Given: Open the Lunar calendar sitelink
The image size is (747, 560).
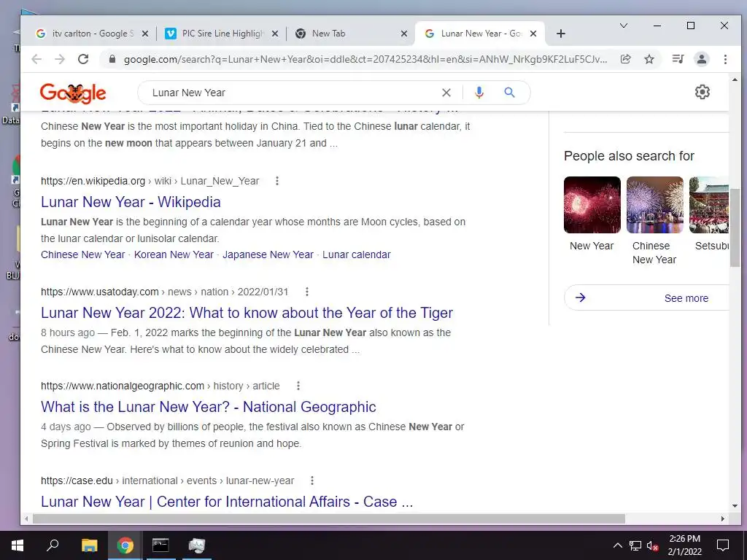Looking at the screenshot, I should [356, 254].
